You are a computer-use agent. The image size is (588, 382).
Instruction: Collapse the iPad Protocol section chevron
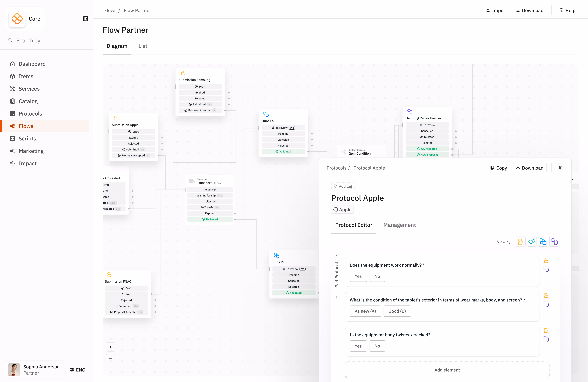click(x=337, y=256)
